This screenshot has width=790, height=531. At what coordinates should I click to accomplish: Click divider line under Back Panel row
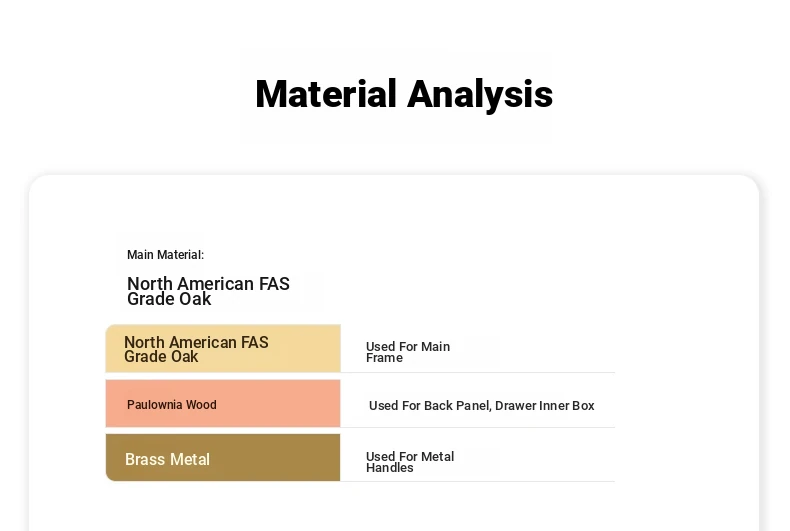[478, 427]
